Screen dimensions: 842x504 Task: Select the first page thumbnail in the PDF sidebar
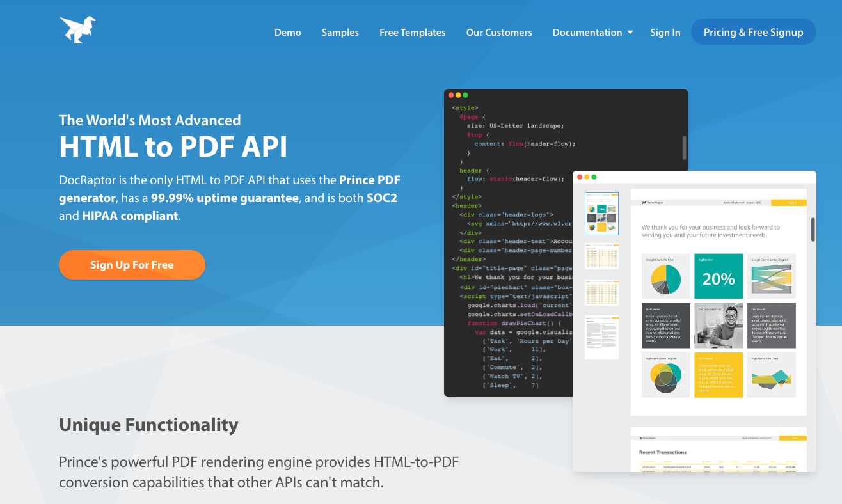(601, 214)
